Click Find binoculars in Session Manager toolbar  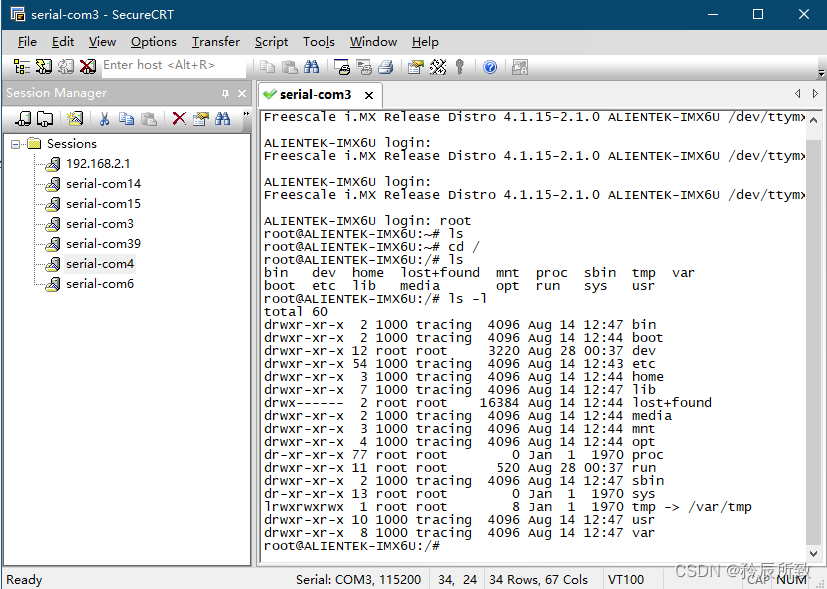point(223,119)
